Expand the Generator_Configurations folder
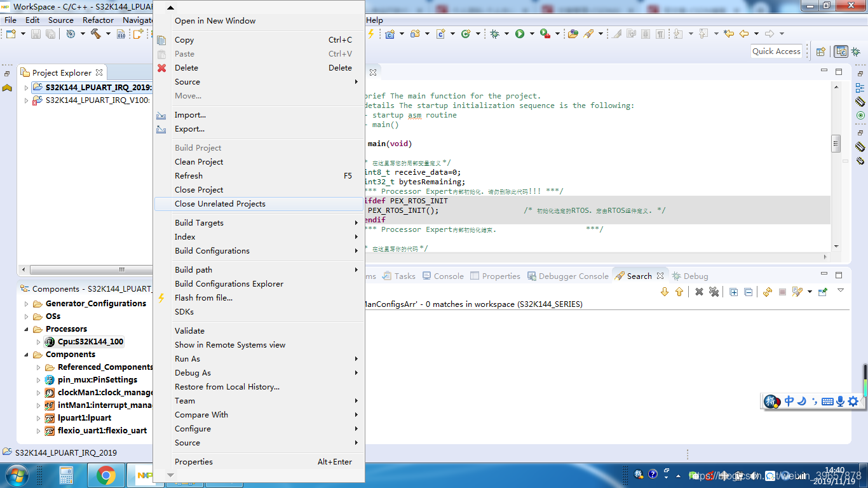This screenshot has height=488, width=868. point(26,304)
